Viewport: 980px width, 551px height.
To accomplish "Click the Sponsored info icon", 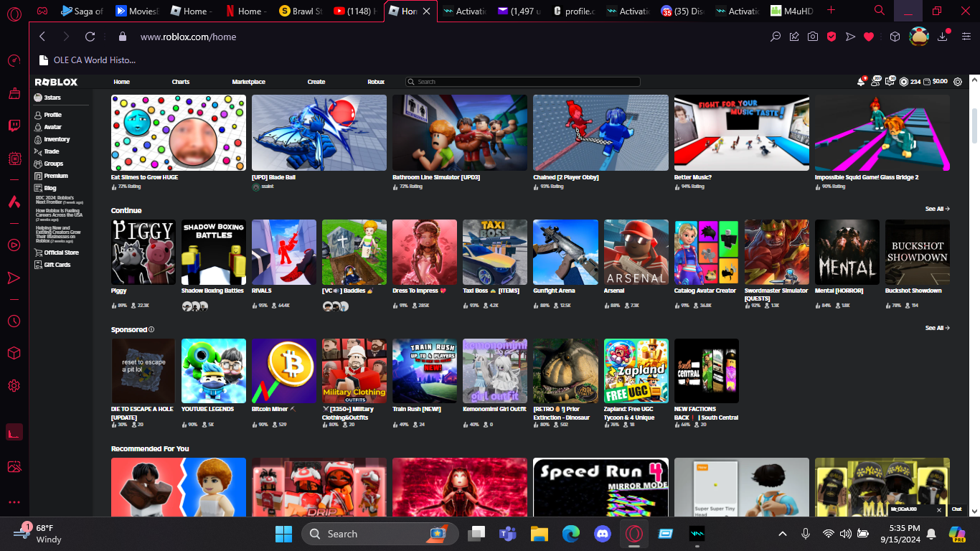I will click(x=151, y=330).
